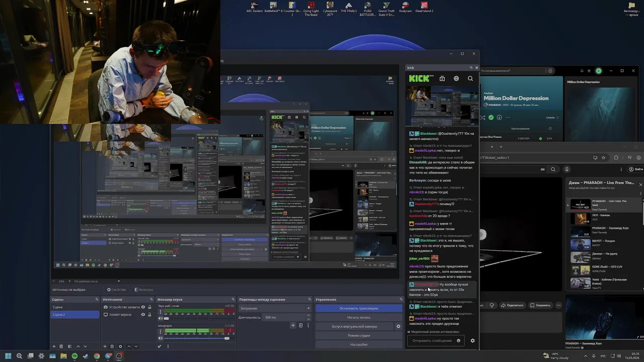The width and height of the screenshot is (644, 362).
Task: Start YouTube voice search microphone
Action: click(x=567, y=169)
